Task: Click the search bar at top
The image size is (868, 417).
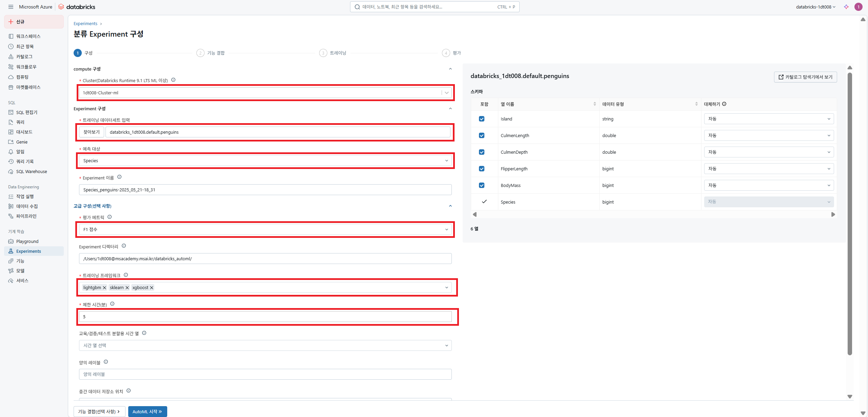Action: (435, 7)
